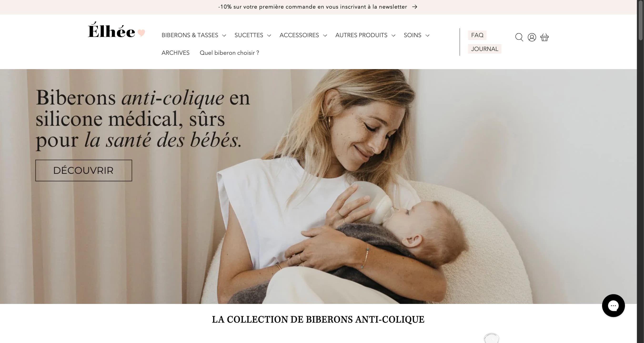Click the arrow in newsletter banner
The image size is (644, 343).
tap(415, 7)
